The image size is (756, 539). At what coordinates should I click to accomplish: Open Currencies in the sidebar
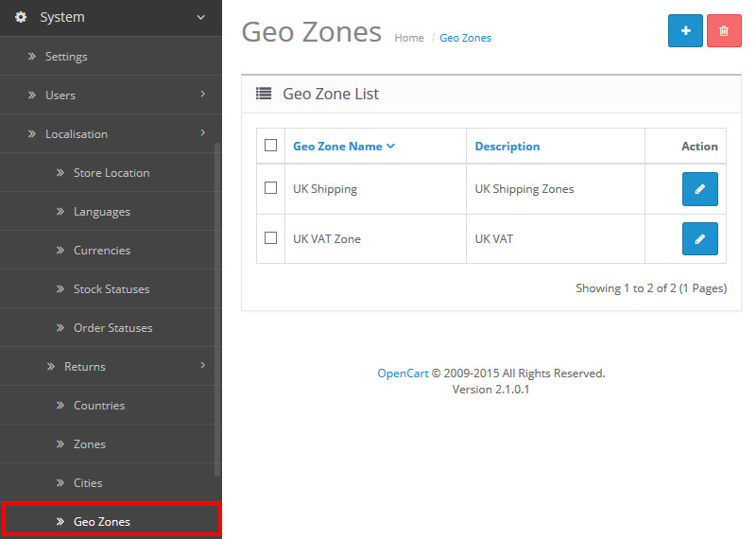point(102,251)
